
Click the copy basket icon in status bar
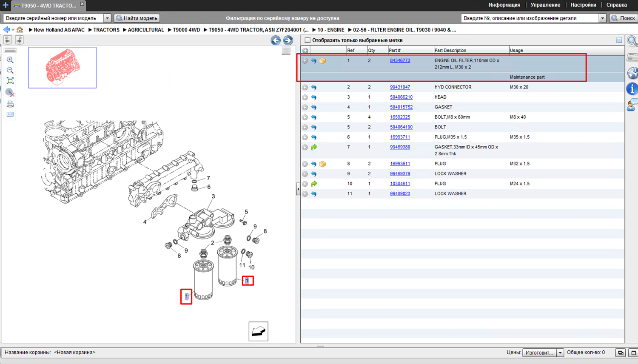[621, 353]
